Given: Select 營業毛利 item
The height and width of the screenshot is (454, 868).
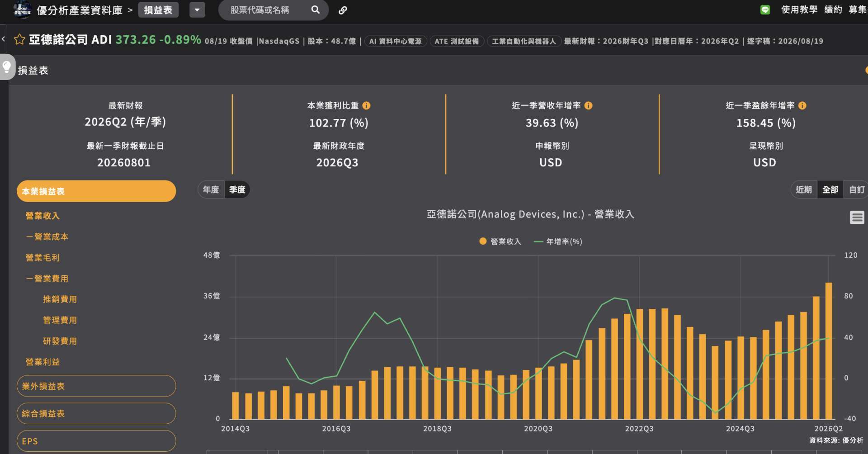Looking at the screenshot, I should click(42, 257).
